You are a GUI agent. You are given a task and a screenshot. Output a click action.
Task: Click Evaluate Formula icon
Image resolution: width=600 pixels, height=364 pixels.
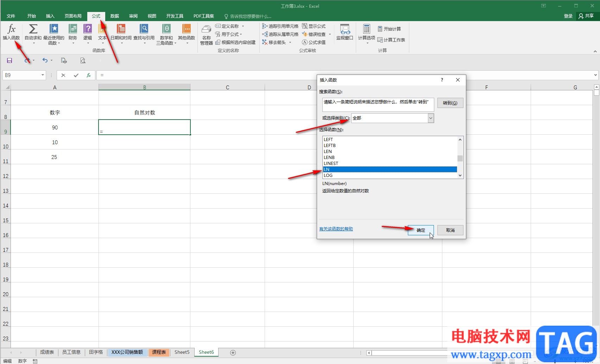click(x=305, y=42)
